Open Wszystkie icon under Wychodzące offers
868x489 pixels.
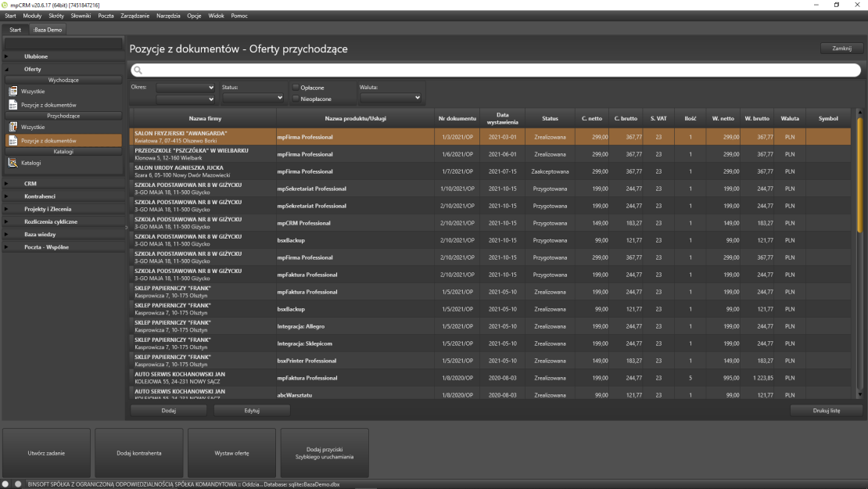pos(13,92)
